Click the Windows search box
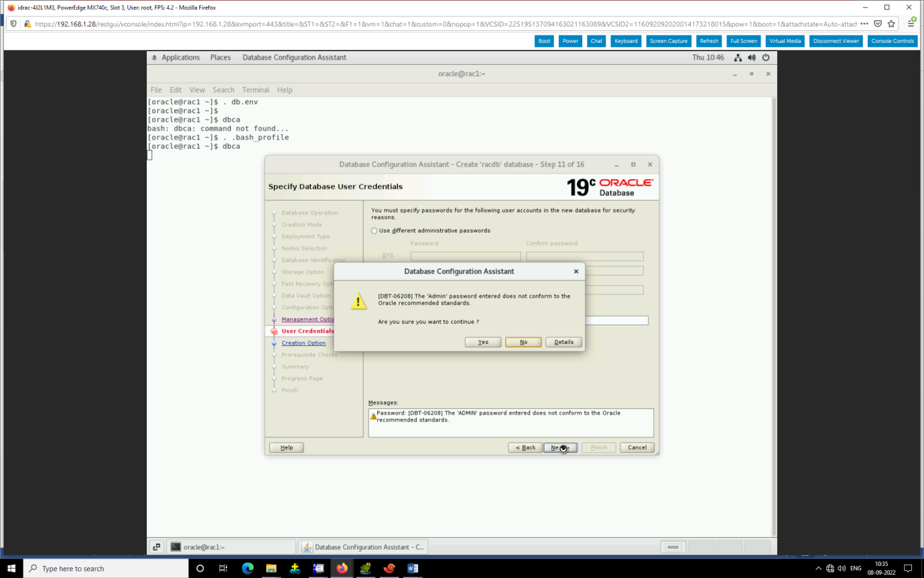 point(106,569)
